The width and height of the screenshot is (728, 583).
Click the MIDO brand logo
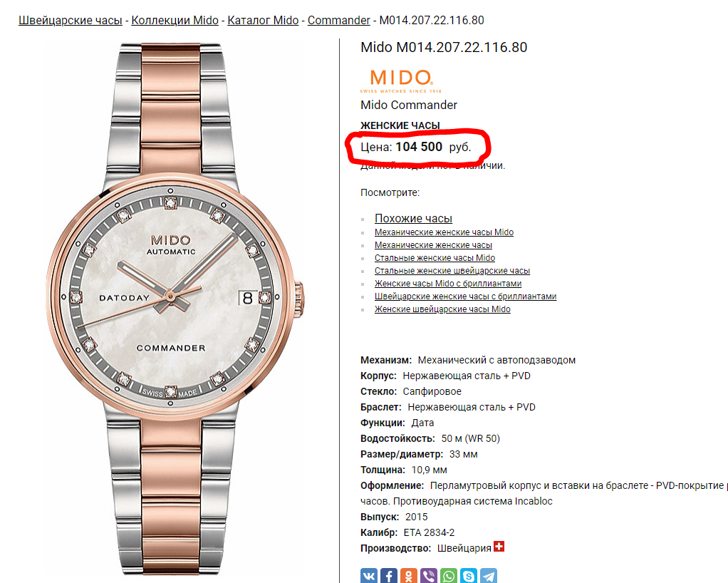tap(401, 81)
